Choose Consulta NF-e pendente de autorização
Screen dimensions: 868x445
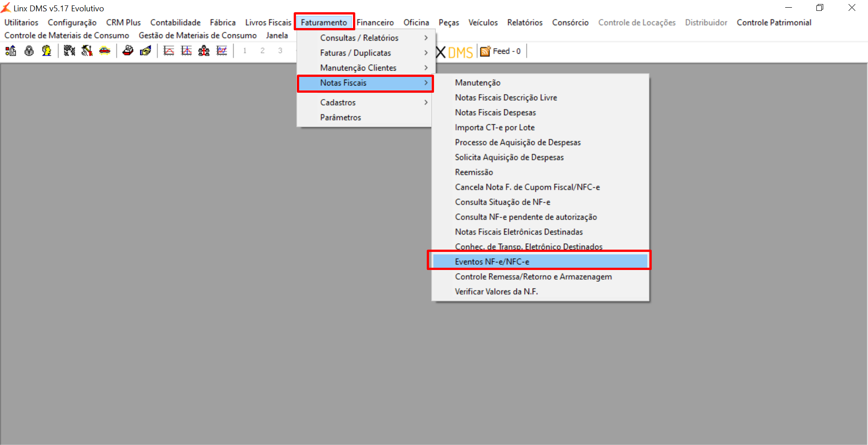pos(540,217)
